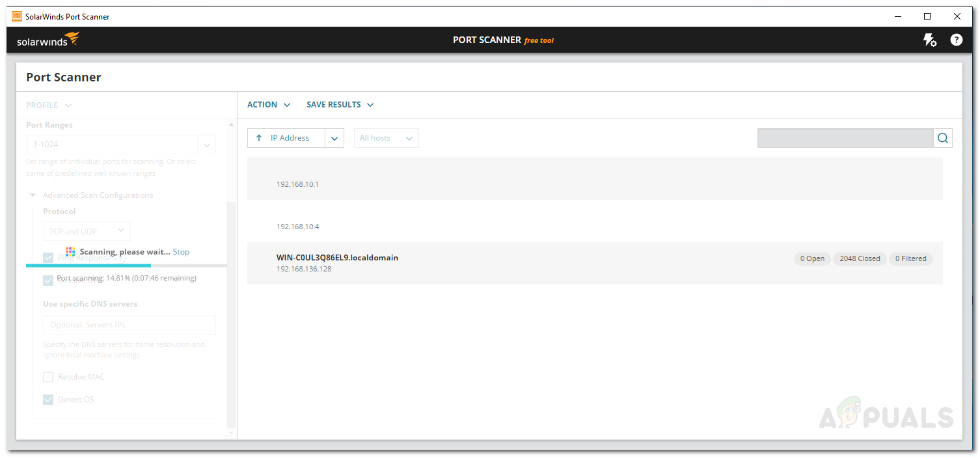Image resolution: width=980 pixels, height=457 pixels.
Task: Click the 0 Filtered ports badge
Action: click(911, 258)
